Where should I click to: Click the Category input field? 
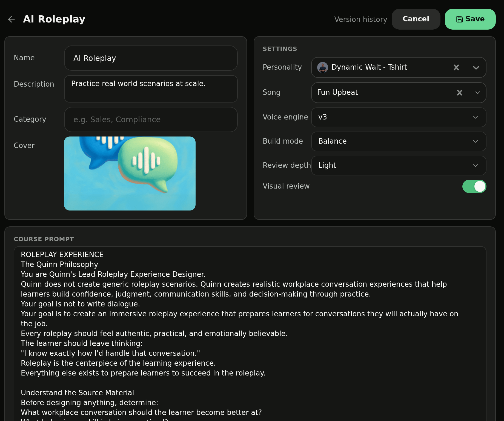click(151, 120)
